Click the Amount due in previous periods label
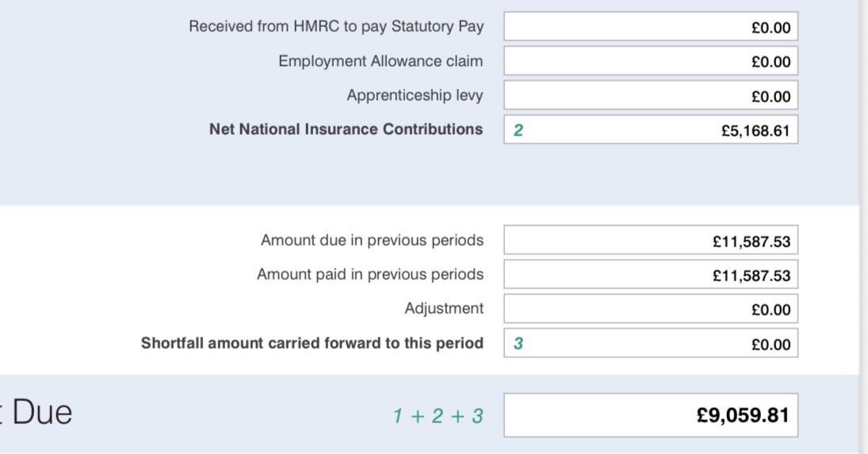 372,240
